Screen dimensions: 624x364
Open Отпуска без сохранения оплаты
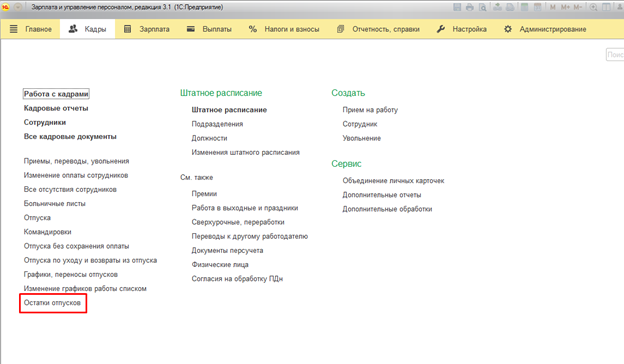tap(76, 246)
